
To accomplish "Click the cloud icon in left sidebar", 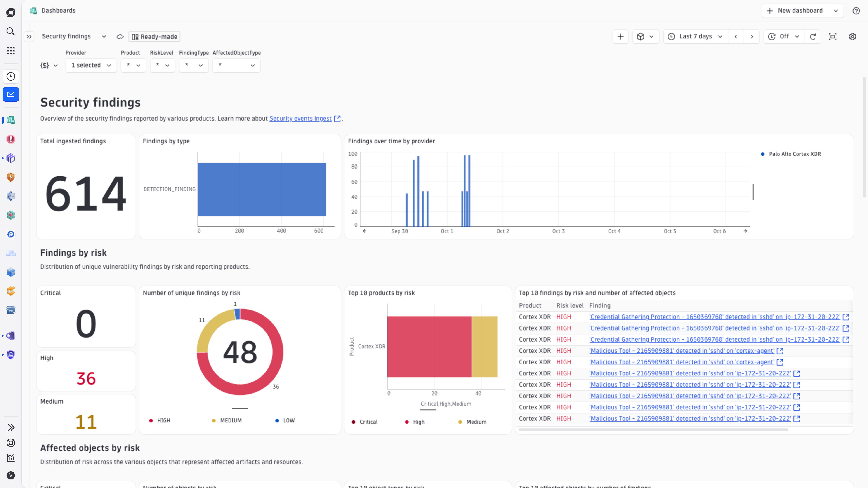I will (11, 253).
